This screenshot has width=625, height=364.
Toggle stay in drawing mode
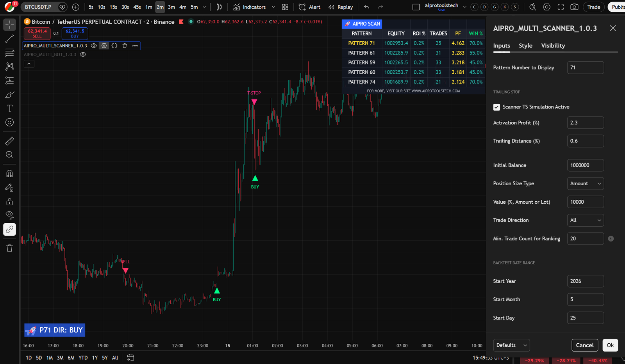click(10, 188)
